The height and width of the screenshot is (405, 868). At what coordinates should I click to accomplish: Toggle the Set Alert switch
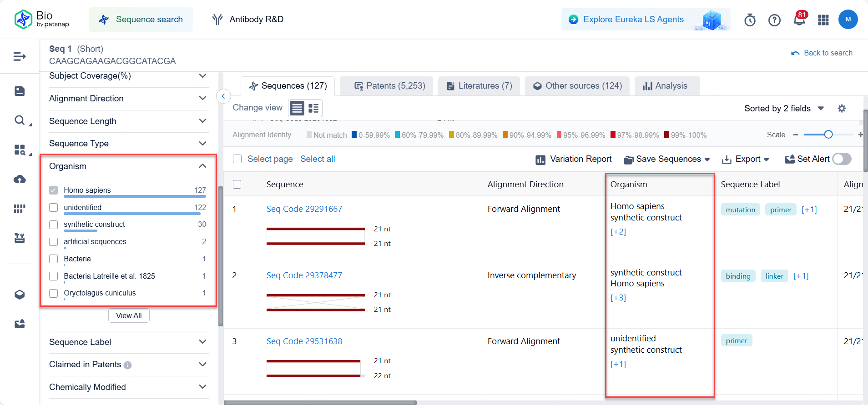[842, 159]
